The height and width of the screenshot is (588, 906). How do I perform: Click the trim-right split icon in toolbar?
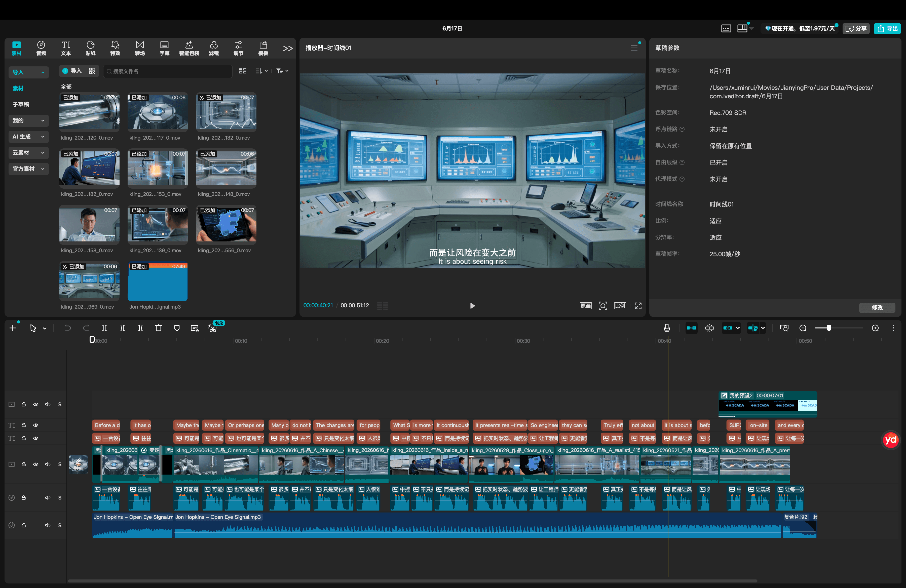(140, 328)
